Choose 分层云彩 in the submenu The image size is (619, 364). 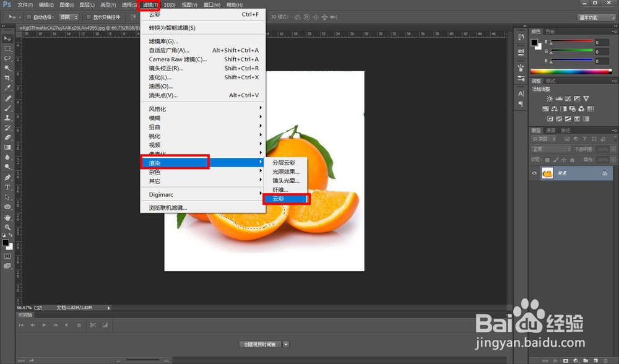point(286,162)
